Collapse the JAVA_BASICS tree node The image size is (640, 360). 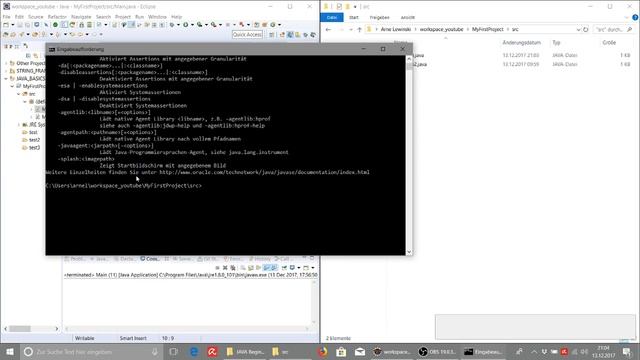[6, 78]
